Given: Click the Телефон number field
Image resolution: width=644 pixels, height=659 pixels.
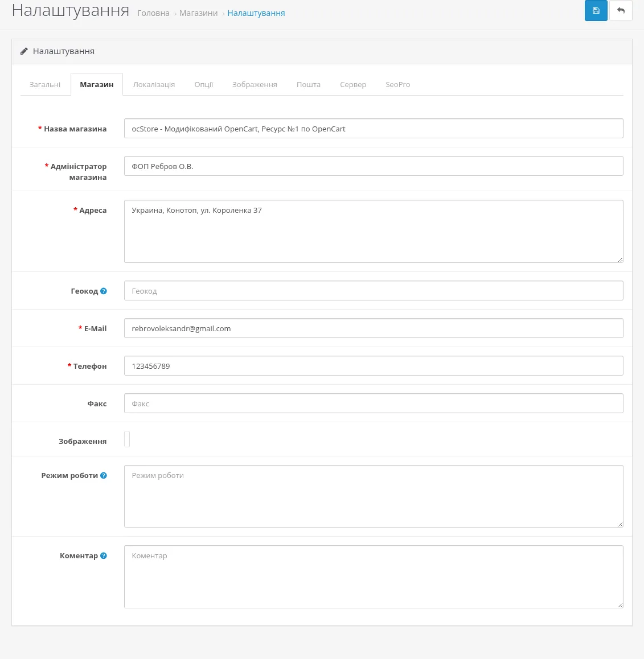Looking at the screenshot, I should point(374,366).
